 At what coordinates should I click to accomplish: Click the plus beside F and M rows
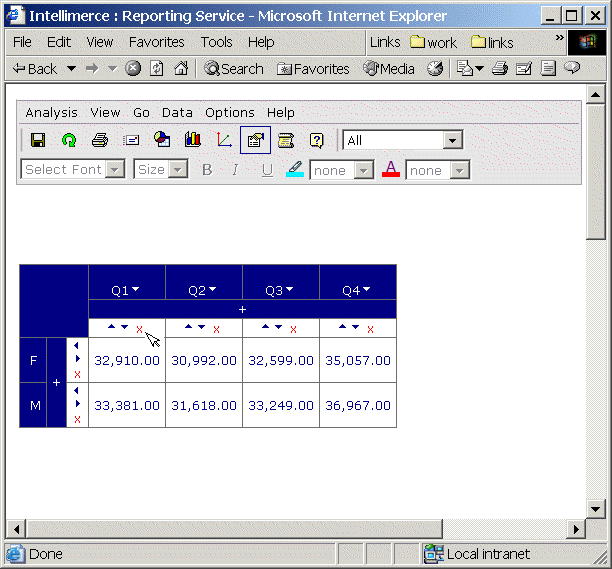tap(57, 382)
